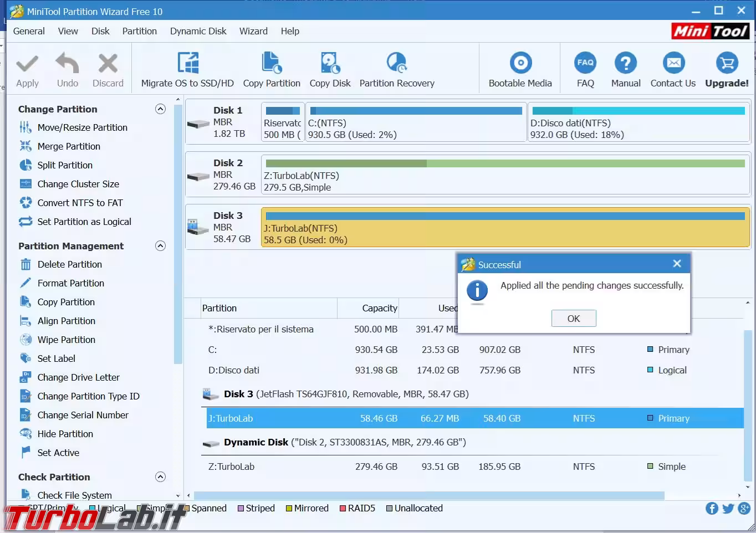Image resolution: width=756 pixels, height=533 pixels.
Task: Open the Facebook icon in status bar
Action: pyautogui.click(x=712, y=509)
